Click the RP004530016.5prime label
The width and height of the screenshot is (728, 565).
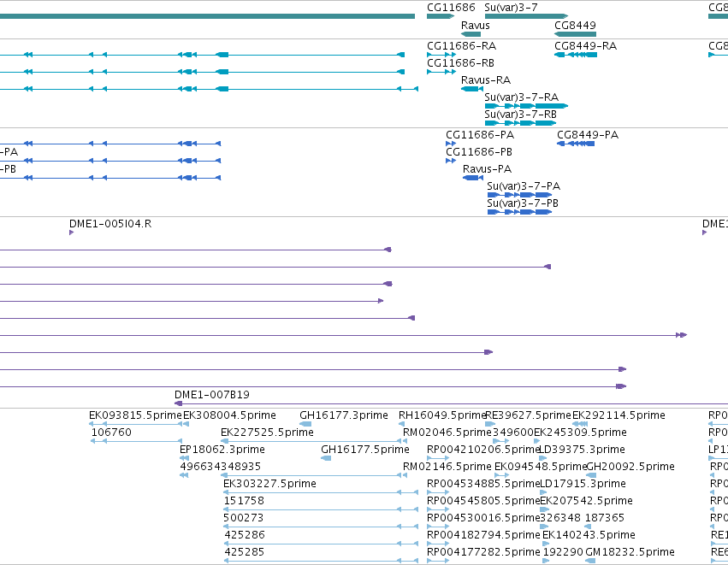(x=483, y=518)
